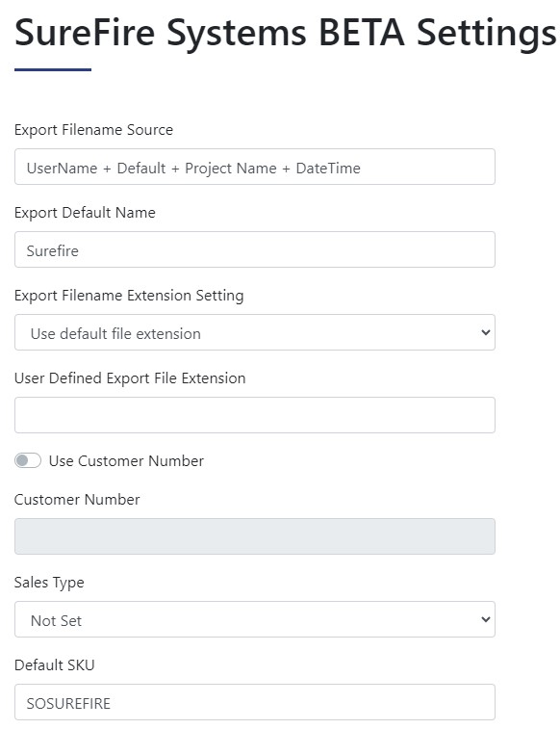Focus User Defined Export File Extension field
Screen dimensions: 560x729
(x=254, y=415)
